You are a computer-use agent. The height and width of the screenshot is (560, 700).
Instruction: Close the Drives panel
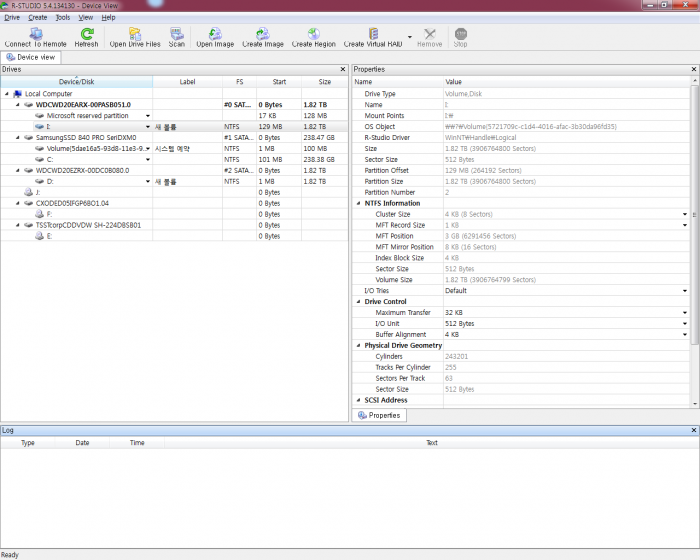tap(343, 69)
